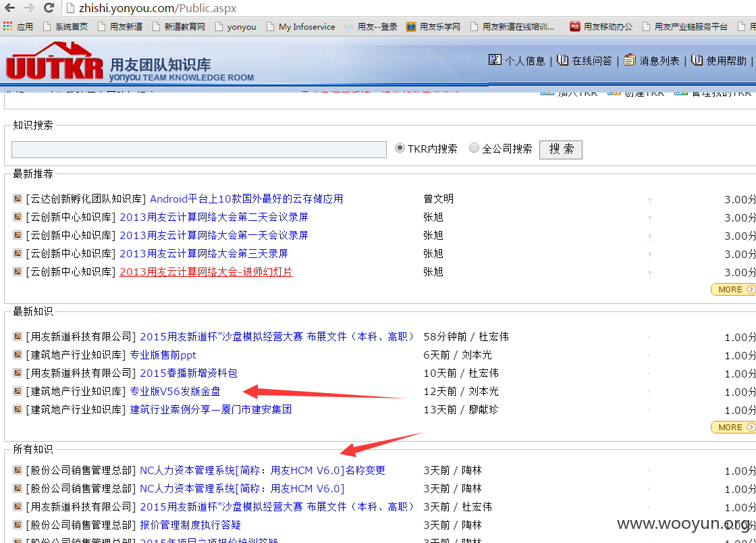Open Android平台上10款国外最好的云存储应用 link

pyautogui.click(x=246, y=199)
